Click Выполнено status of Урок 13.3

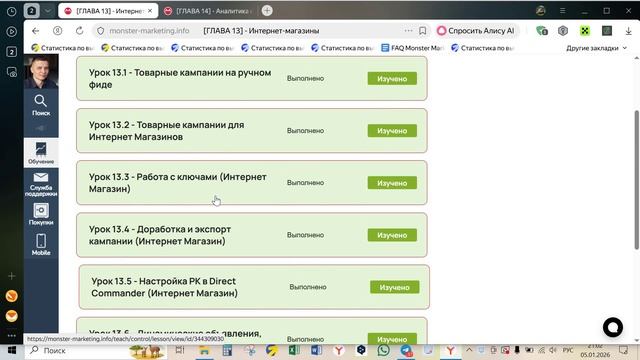(x=305, y=183)
